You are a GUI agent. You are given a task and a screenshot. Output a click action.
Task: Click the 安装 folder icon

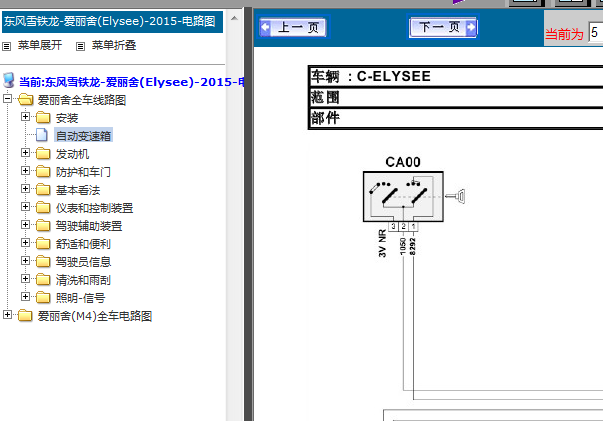(x=43, y=117)
